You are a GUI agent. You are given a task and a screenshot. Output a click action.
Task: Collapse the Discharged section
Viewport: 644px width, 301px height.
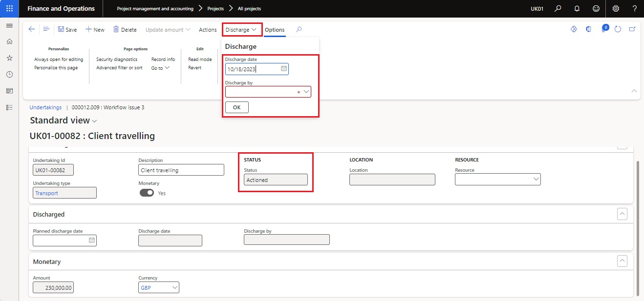point(622,214)
